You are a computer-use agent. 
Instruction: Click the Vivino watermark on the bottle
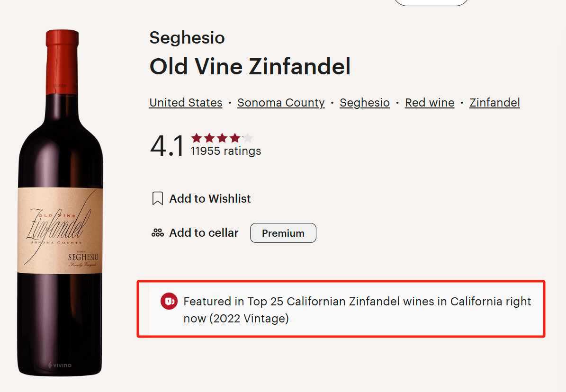pyautogui.click(x=60, y=365)
